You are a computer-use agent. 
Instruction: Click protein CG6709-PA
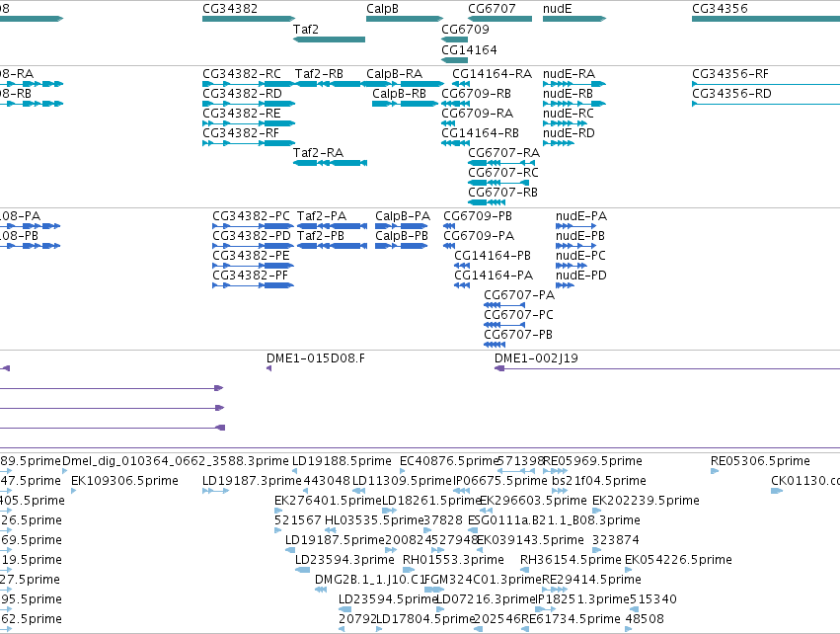[479, 236]
